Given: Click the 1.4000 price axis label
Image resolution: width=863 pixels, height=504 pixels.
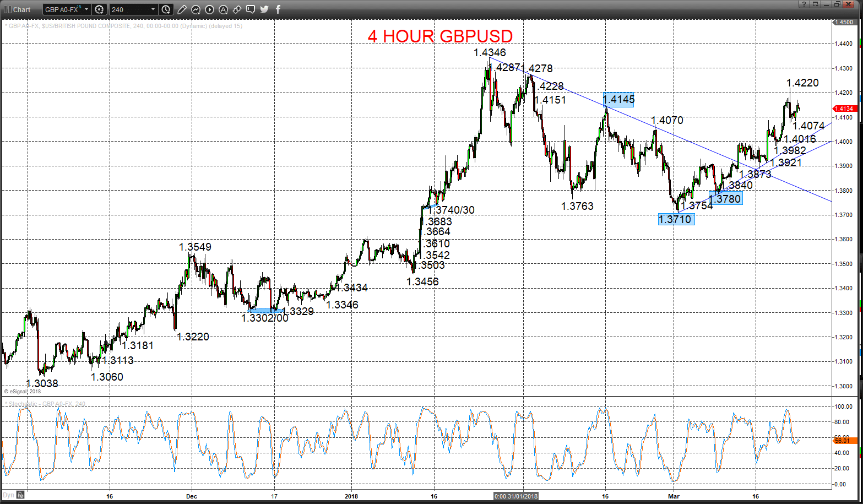Looking at the screenshot, I should 844,142.
